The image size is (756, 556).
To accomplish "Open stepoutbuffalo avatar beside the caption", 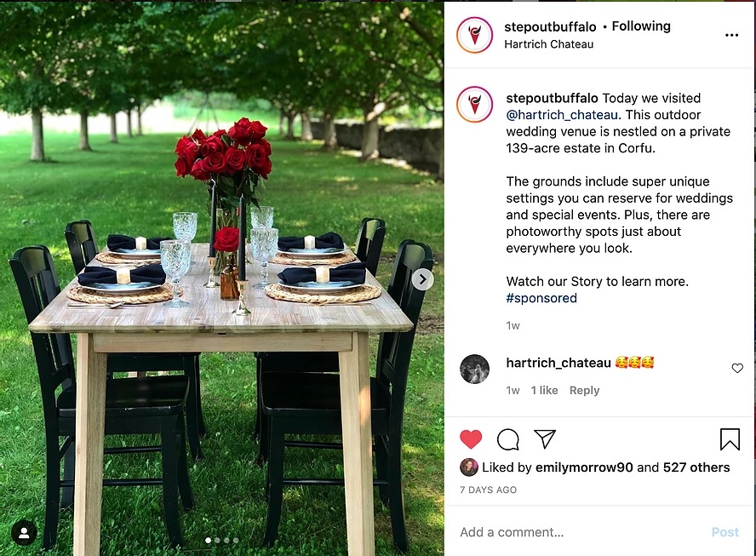I will click(x=474, y=104).
